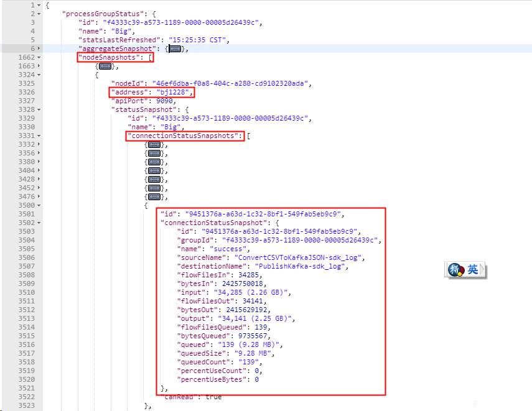Select the highlighted nodeSnapshots key
Viewport: 532px width, 411px height.
[x=110, y=57]
